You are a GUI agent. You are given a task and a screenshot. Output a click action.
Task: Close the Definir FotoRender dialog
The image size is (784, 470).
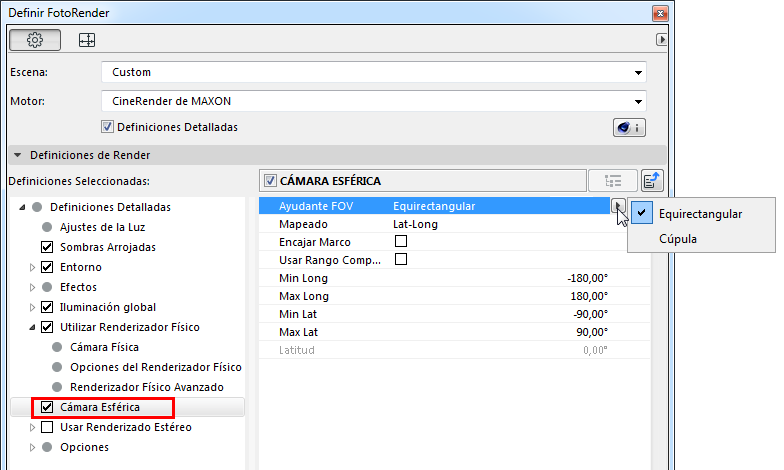(660, 13)
